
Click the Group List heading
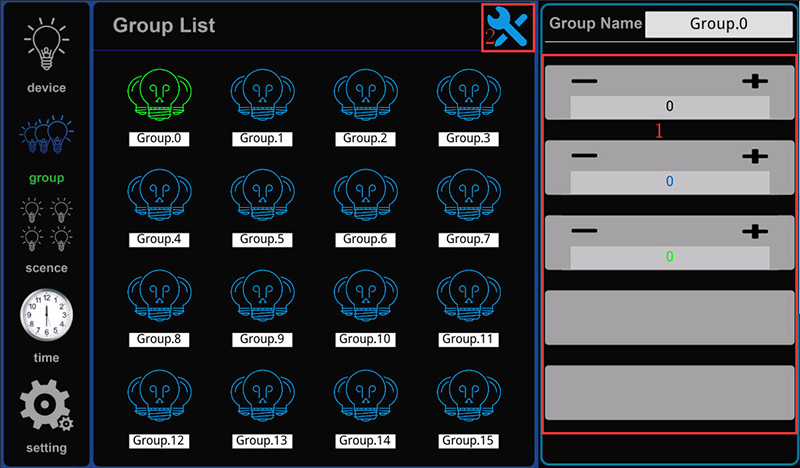point(164,26)
